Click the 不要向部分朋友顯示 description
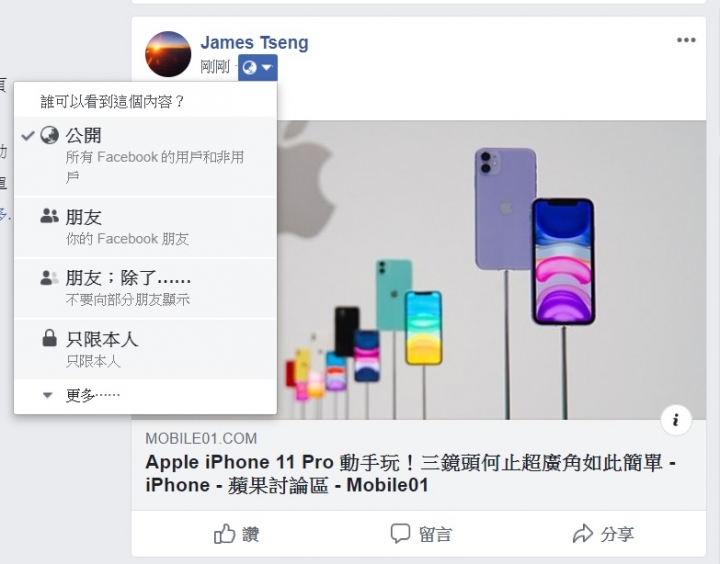Screen dimensions: 720x564 click(x=128, y=300)
